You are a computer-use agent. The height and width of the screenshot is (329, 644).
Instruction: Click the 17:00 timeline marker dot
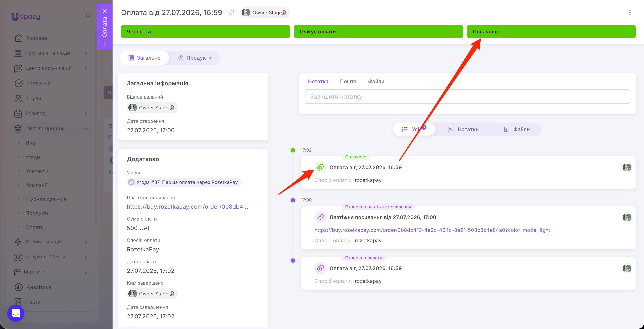(293, 200)
